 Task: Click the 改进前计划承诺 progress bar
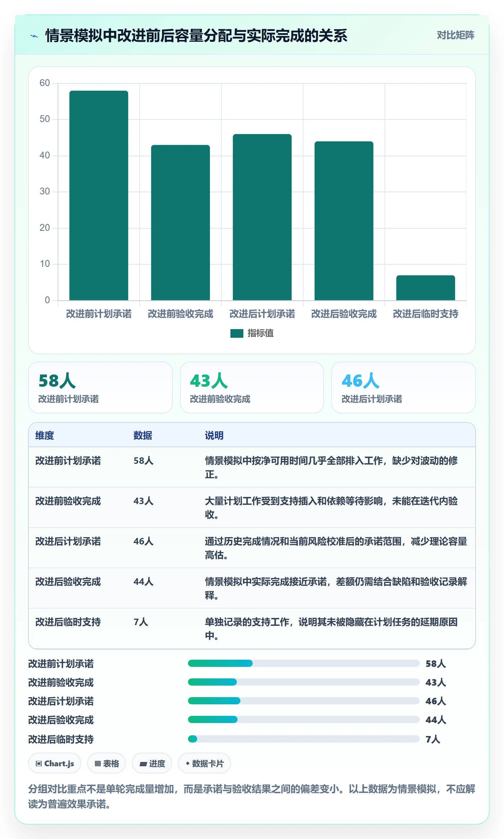[x=303, y=663]
